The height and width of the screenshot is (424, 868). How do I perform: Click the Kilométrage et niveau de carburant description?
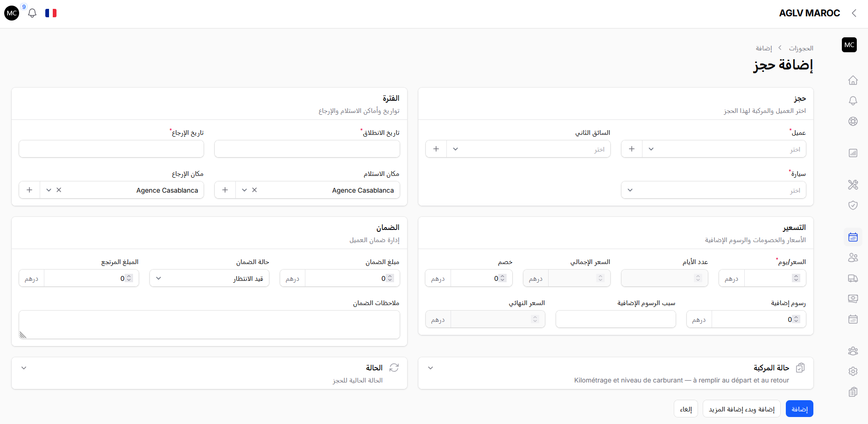682,380
